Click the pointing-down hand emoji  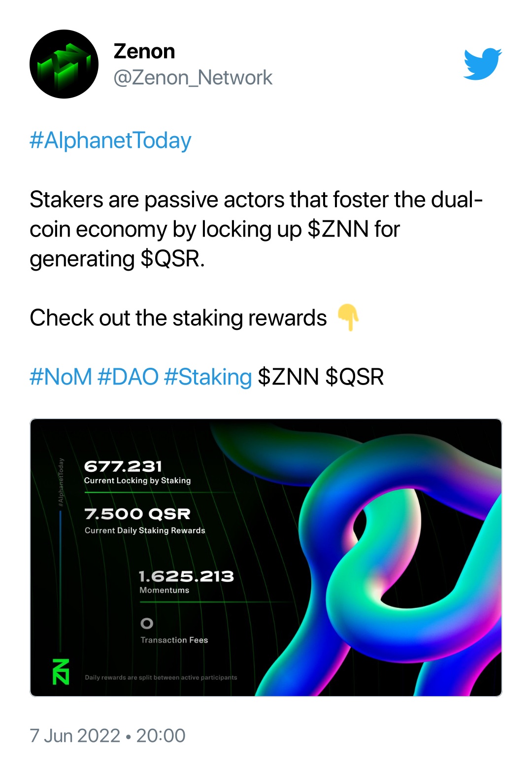348,317
